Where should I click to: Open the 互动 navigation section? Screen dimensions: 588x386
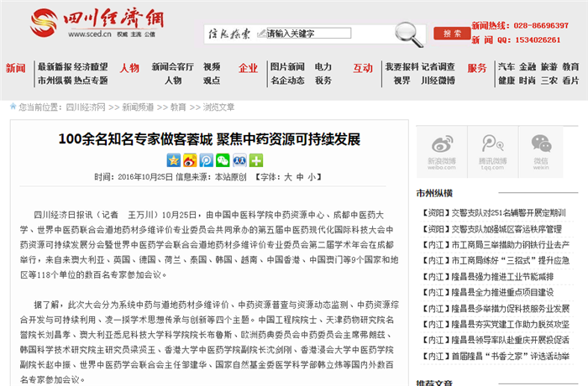tap(363, 68)
